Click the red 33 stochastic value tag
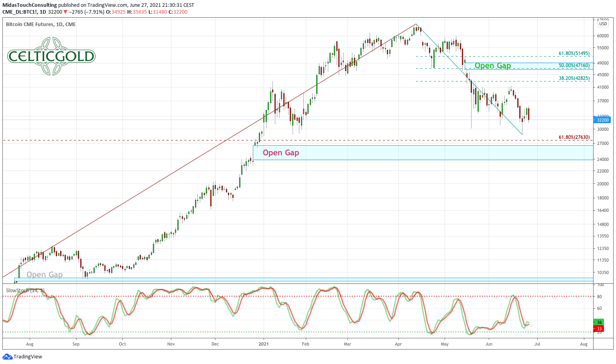This screenshot has width=616, height=364. coord(599,329)
